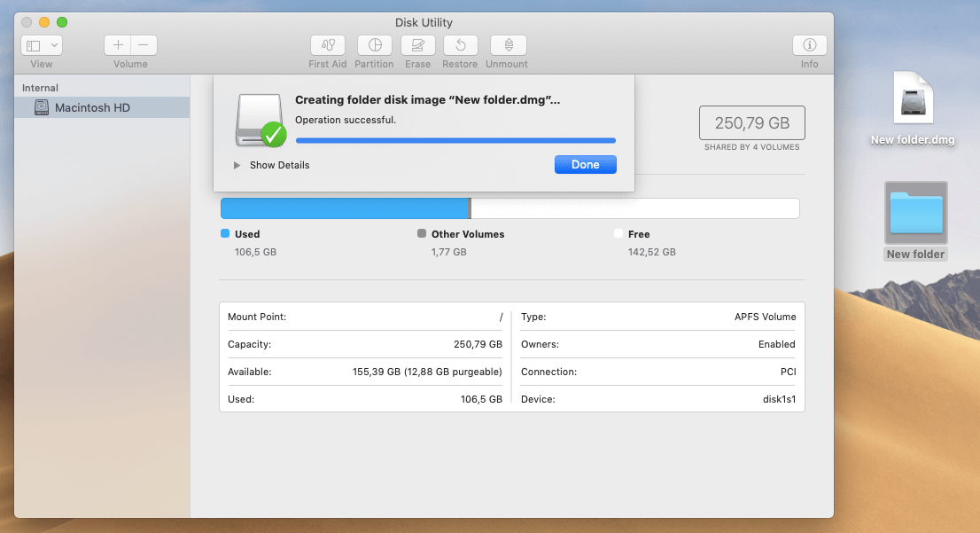
Task: Expand Show Details in the dialog
Action: pos(276,165)
